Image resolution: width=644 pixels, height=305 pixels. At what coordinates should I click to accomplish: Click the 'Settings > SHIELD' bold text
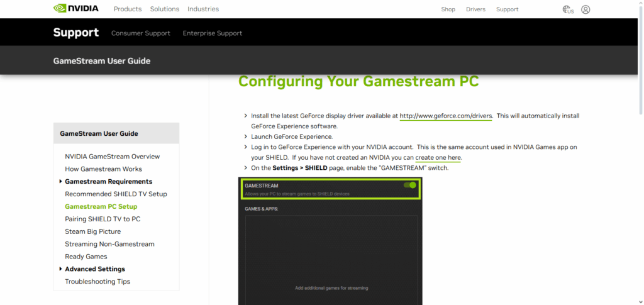(x=300, y=168)
